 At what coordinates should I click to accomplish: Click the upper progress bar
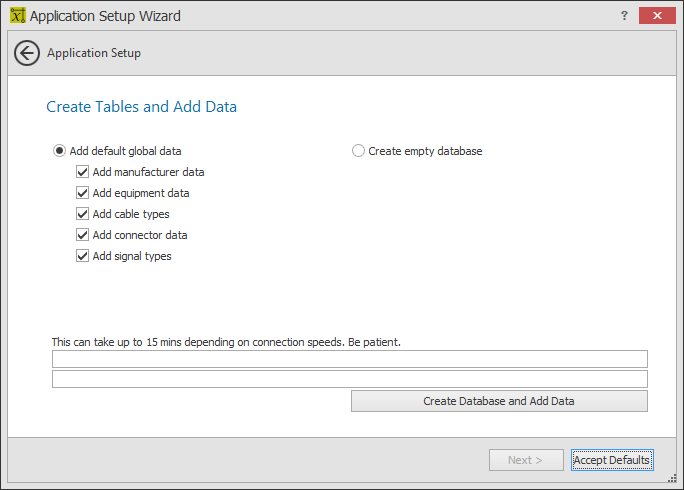(x=349, y=359)
